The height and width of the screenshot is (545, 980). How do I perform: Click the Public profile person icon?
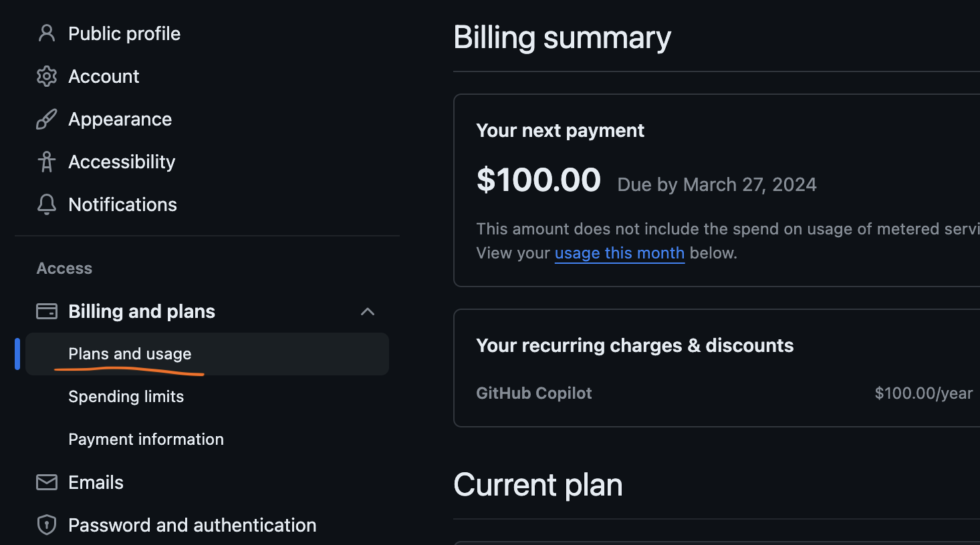click(x=46, y=33)
